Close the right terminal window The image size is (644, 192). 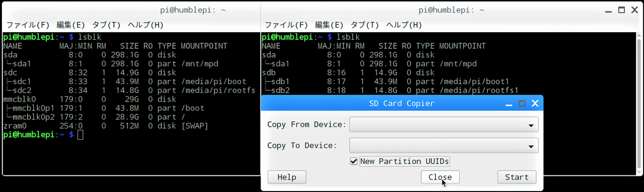[x=633, y=10]
